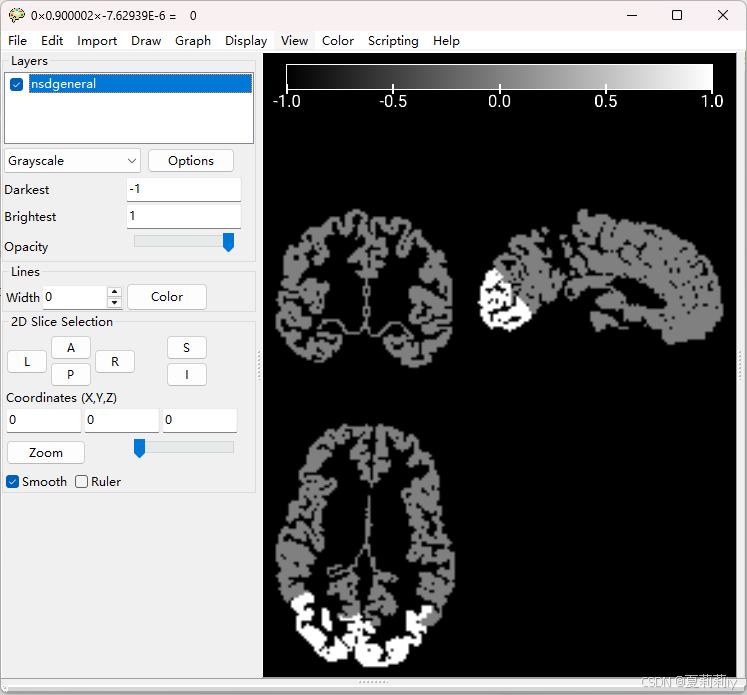Click the L slice selection button

pos(27,362)
